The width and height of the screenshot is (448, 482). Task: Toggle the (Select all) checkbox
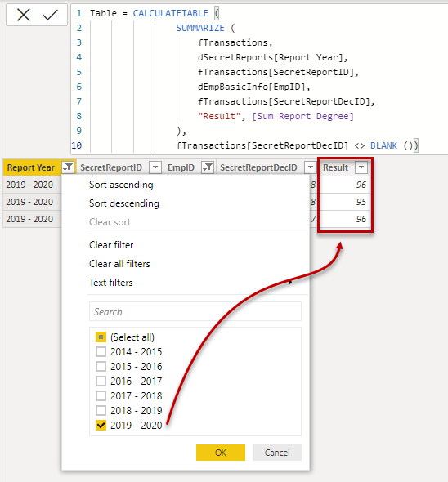[x=101, y=337]
